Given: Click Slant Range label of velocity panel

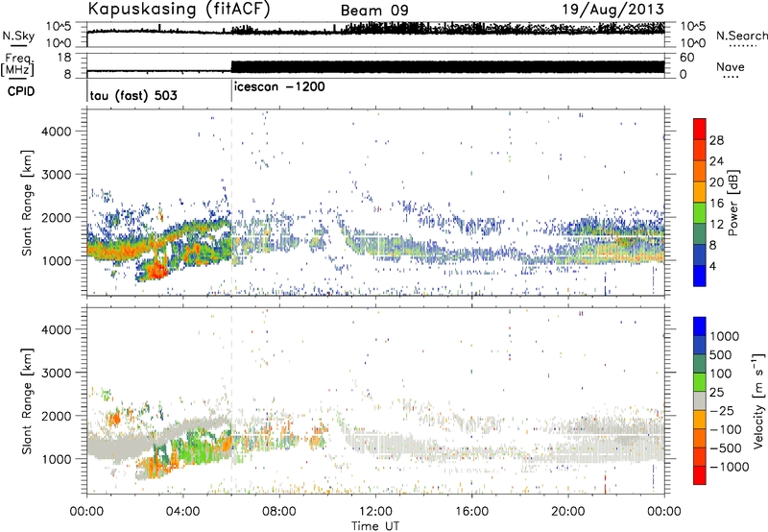Looking at the screenshot, I should 27,400.
